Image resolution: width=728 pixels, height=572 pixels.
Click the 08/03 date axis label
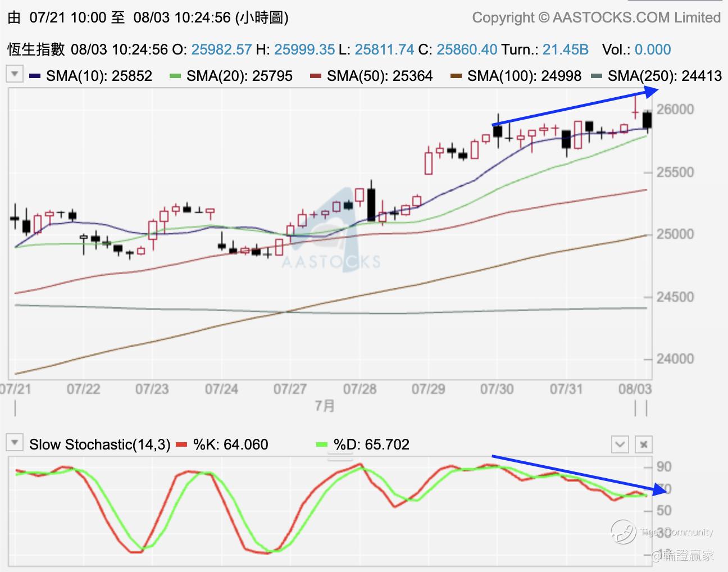(635, 389)
